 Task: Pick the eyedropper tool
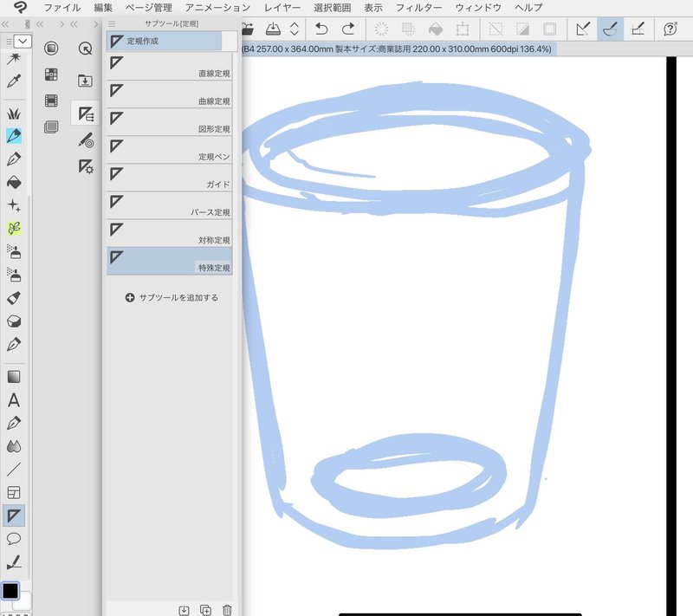click(14, 81)
